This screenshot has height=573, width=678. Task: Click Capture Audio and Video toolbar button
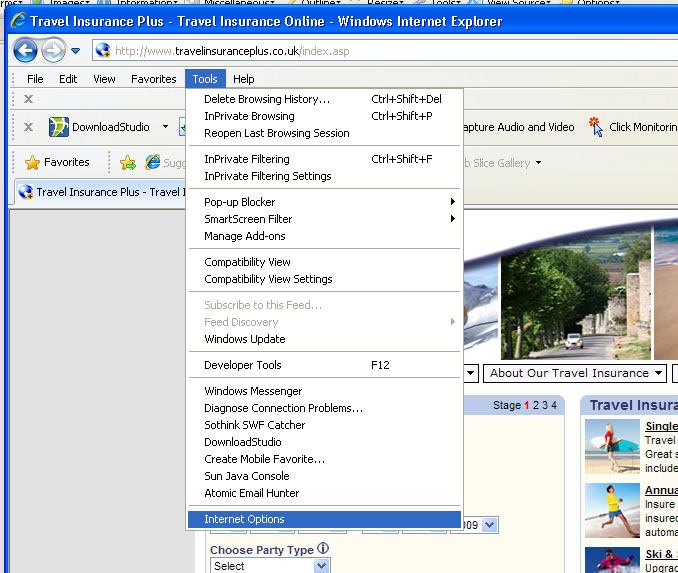(x=518, y=127)
